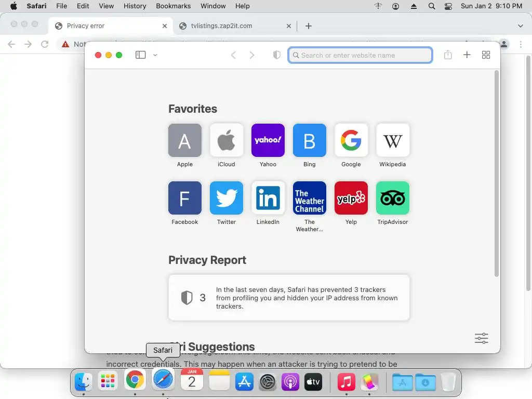This screenshot has width=532, height=399.
Task: Open the Edit menu
Action: click(x=83, y=6)
